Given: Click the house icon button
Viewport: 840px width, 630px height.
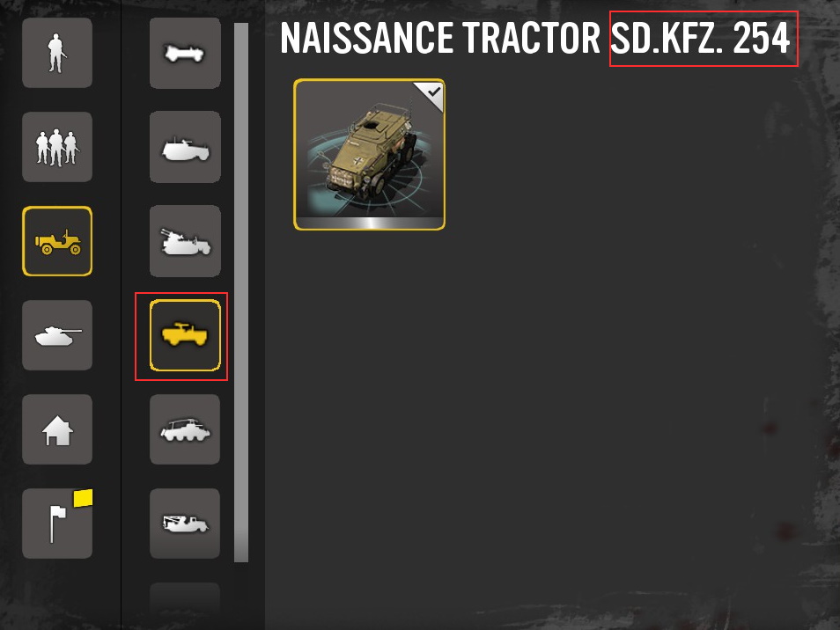Looking at the screenshot, I should coord(57,429).
